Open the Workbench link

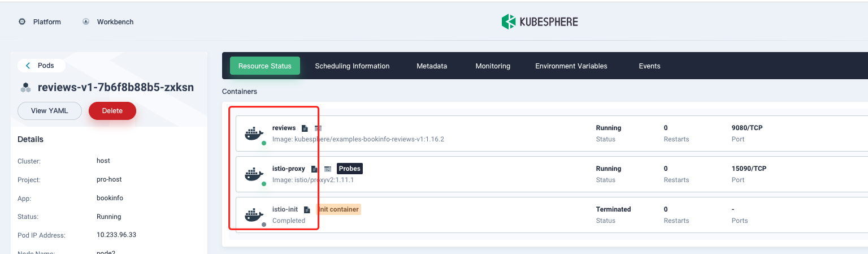pyautogui.click(x=115, y=22)
